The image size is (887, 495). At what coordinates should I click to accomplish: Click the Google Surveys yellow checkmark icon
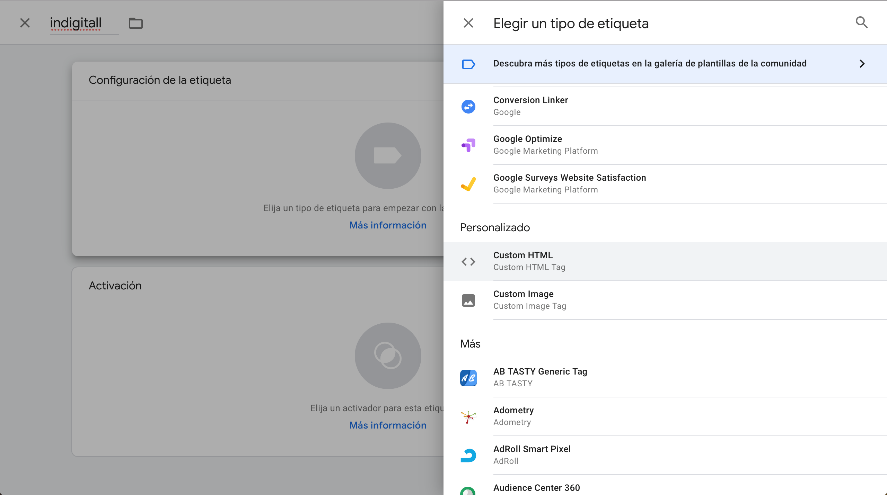(x=468, y=184)
